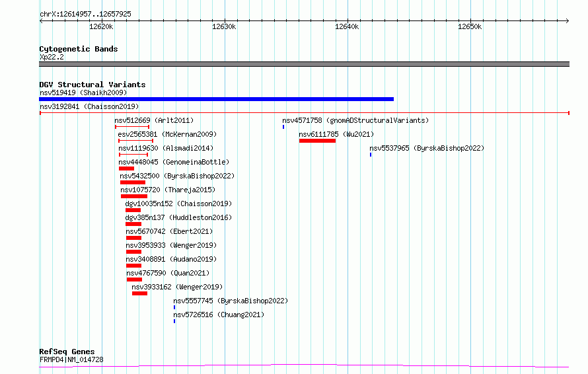The height and width of the screenshot is (374, 588).
Task: Open nsv3408891 (Audano2019) variant
Action: coord(171,259)
